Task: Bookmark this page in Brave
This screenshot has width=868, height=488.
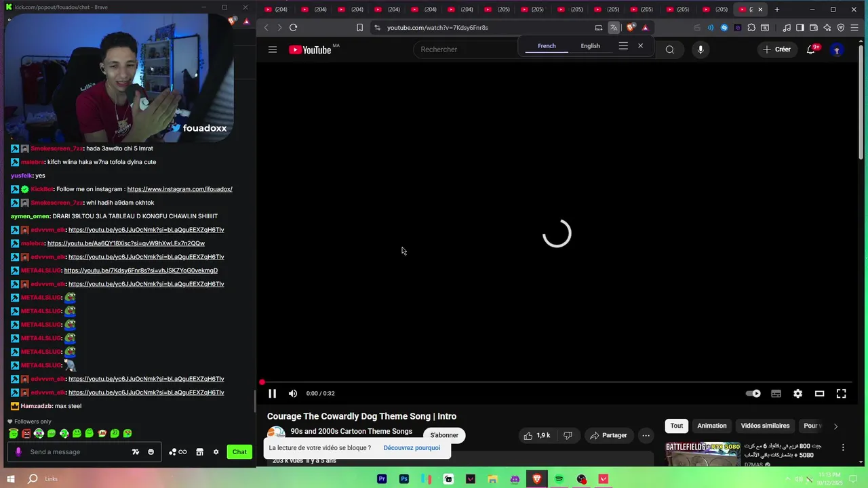Action: pyautogui.click(x=359, y=28)
